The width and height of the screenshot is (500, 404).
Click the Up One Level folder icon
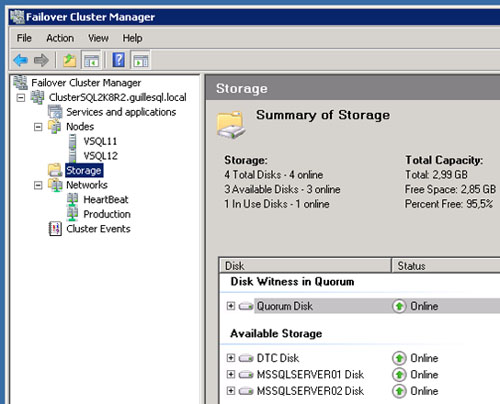point(70,60)
